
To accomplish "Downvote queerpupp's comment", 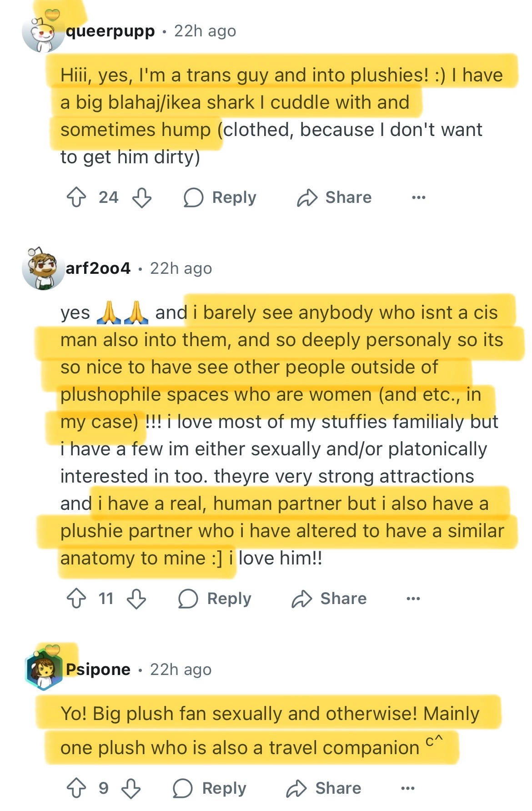I will (x=141, y=197).
